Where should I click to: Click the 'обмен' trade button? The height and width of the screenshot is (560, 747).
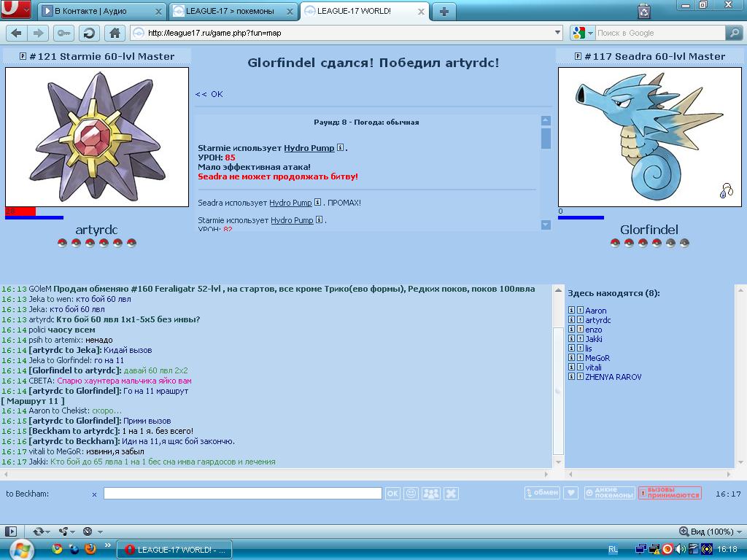[543, 493]
